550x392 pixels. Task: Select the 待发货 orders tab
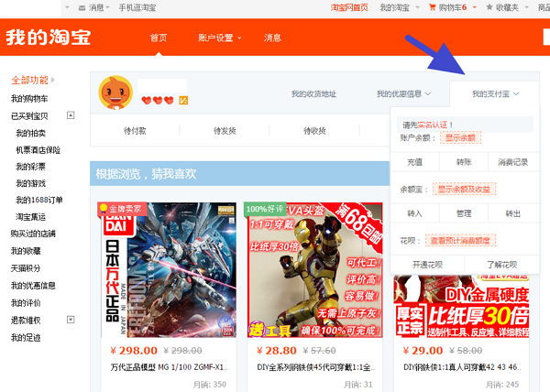point(225,131)
